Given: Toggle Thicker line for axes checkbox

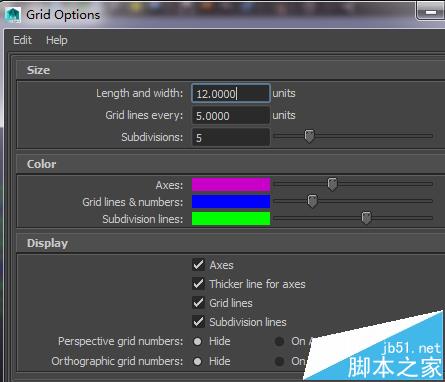Looking at the screenshot, I should click(x=198, y=284).
